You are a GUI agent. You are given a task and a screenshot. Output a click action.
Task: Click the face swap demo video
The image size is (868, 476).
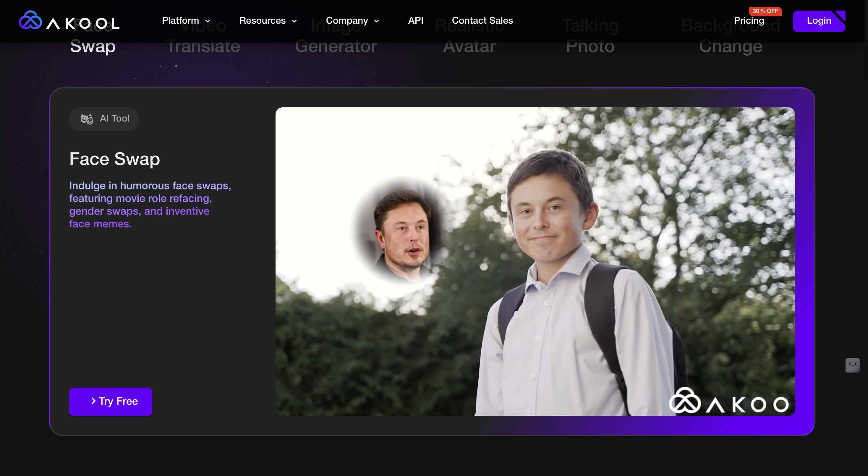coord(535,261)
